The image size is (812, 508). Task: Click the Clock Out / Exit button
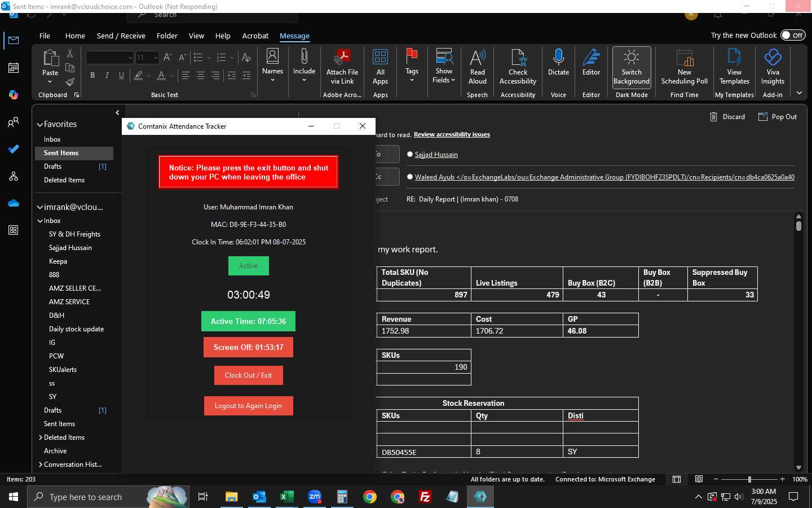coord(248,375)
